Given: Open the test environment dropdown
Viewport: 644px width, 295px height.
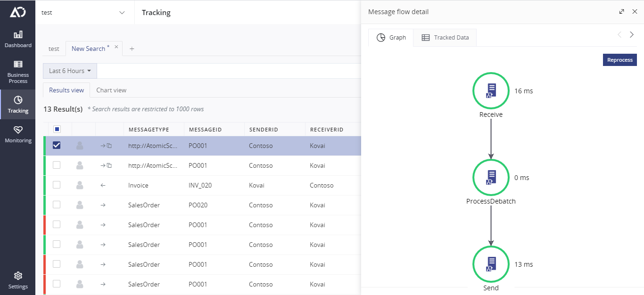Looking at the screenshot, I should (x=85, y=12).
